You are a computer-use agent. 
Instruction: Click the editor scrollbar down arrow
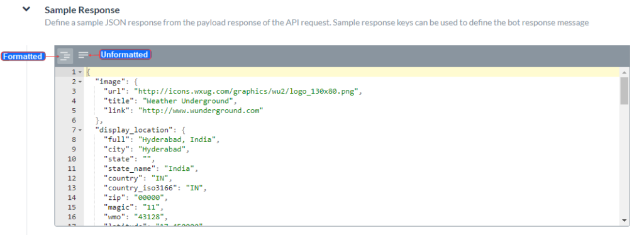(x=625, y=221)
